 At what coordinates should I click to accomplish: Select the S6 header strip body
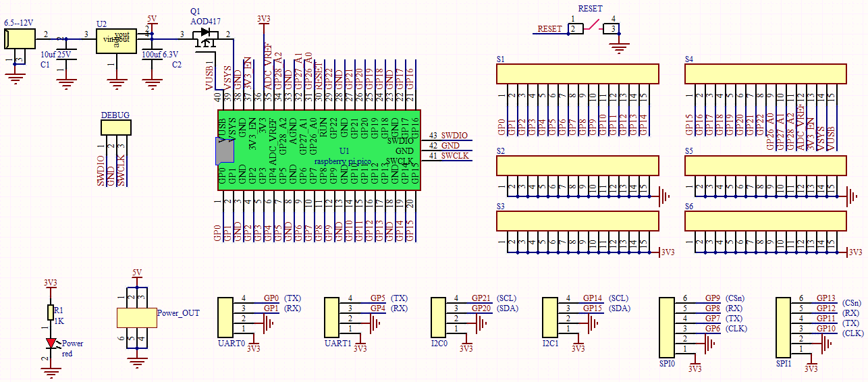pyautogui.click(x=765, y=221)
